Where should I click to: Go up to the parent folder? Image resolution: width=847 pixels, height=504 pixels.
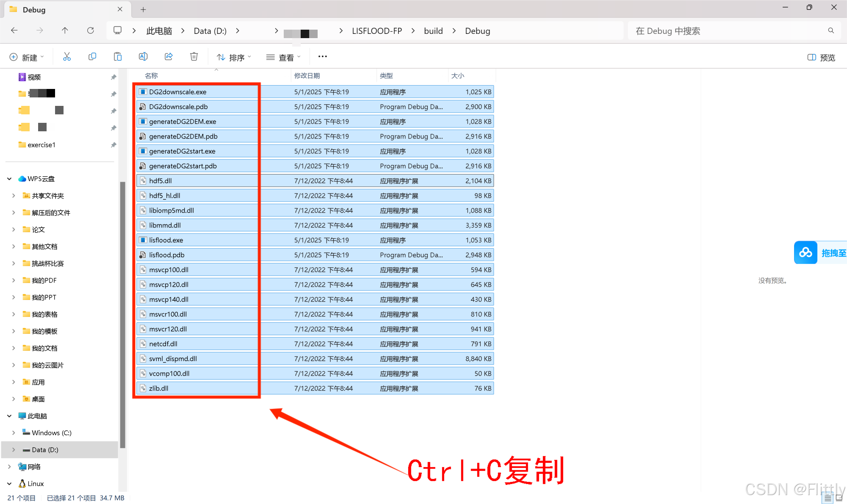[x=65, y=30]
